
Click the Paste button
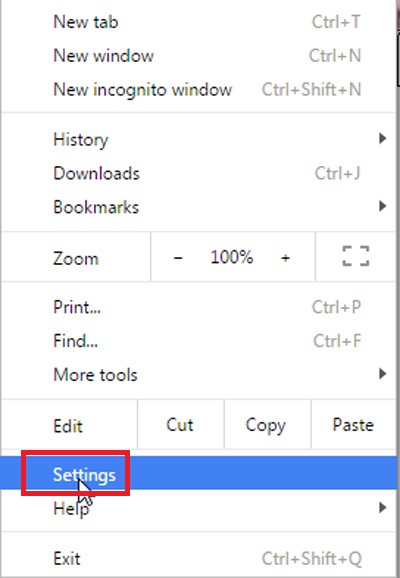pos(353,425)
